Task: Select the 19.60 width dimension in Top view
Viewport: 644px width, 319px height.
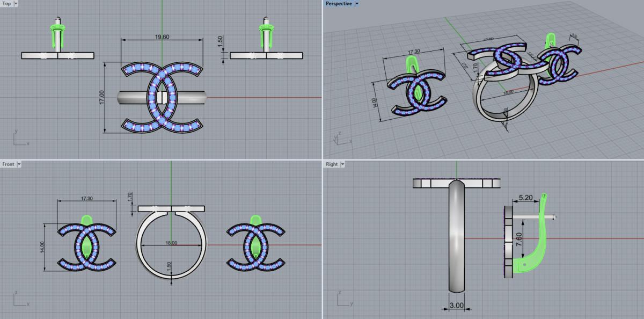Action: tap(162, 37)
